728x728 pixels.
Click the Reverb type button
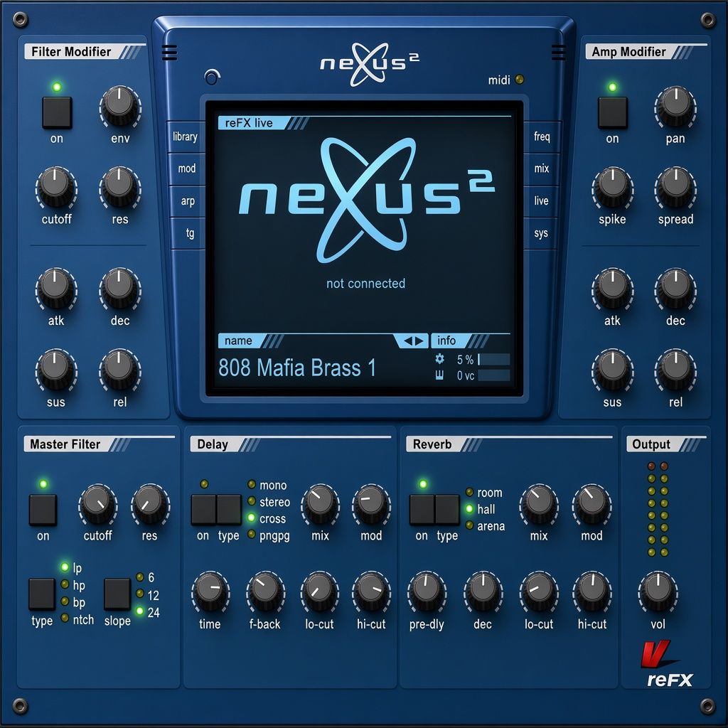448,510
